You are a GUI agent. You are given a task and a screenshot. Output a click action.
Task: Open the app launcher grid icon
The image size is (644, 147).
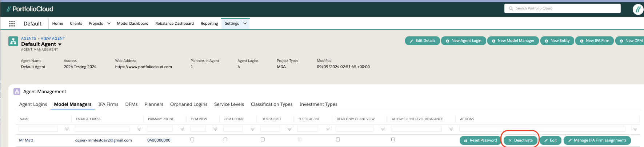12,24
